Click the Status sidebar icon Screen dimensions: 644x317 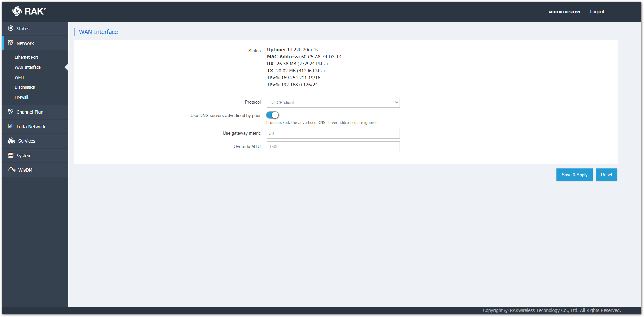click(x=11, y=28)
